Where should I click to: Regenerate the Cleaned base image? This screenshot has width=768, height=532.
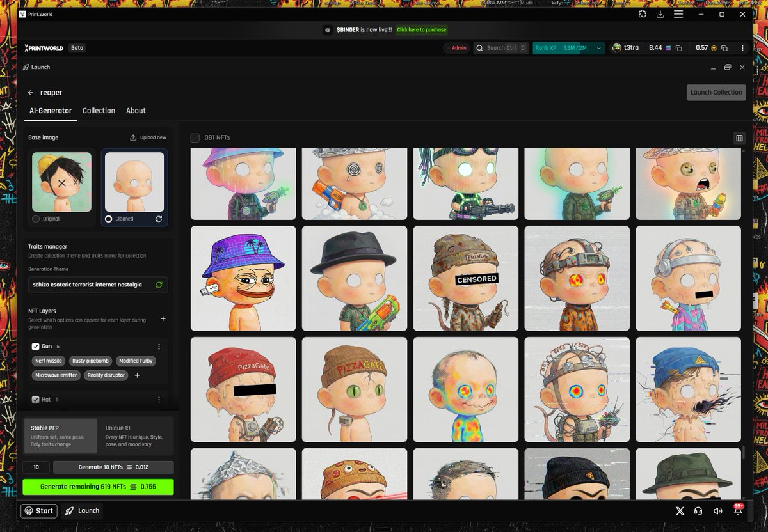coord(159,219)
